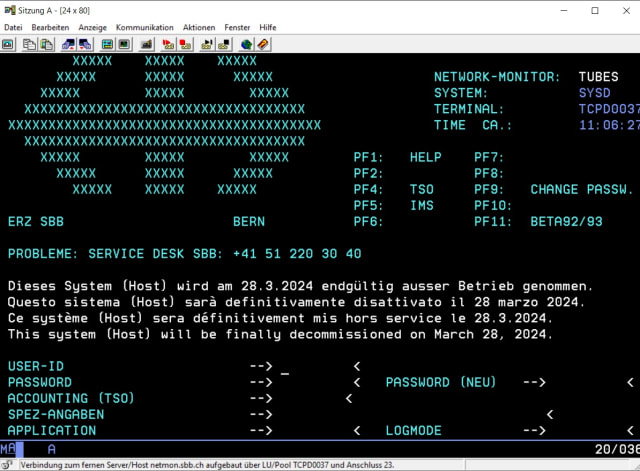Image resolution: width=640 pixels, height=471 pixels.
Task: Click the PF10: label
Action: coord(493,205)
